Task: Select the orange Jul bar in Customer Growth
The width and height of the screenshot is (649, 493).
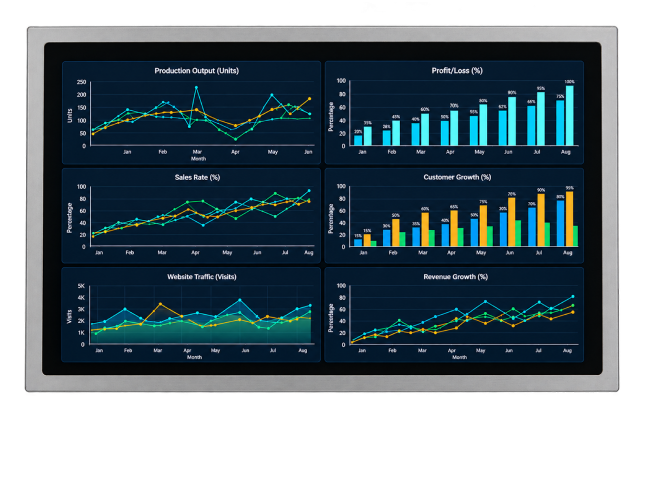Action: (x=541, y=220)
